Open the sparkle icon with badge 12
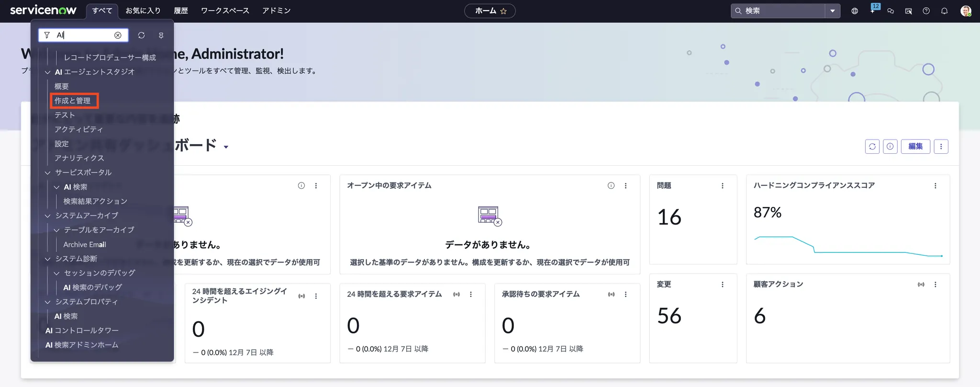Screen dimensions: 980x387 coord(873,10)
